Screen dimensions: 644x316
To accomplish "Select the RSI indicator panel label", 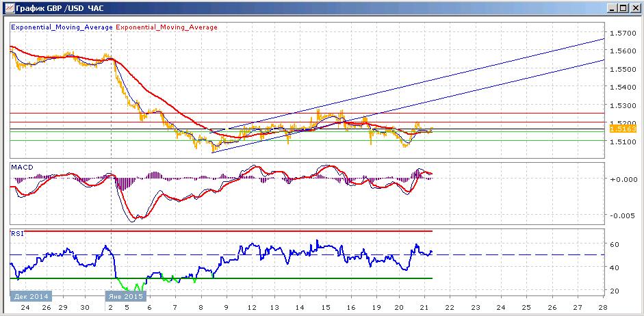I will [18, 233].
